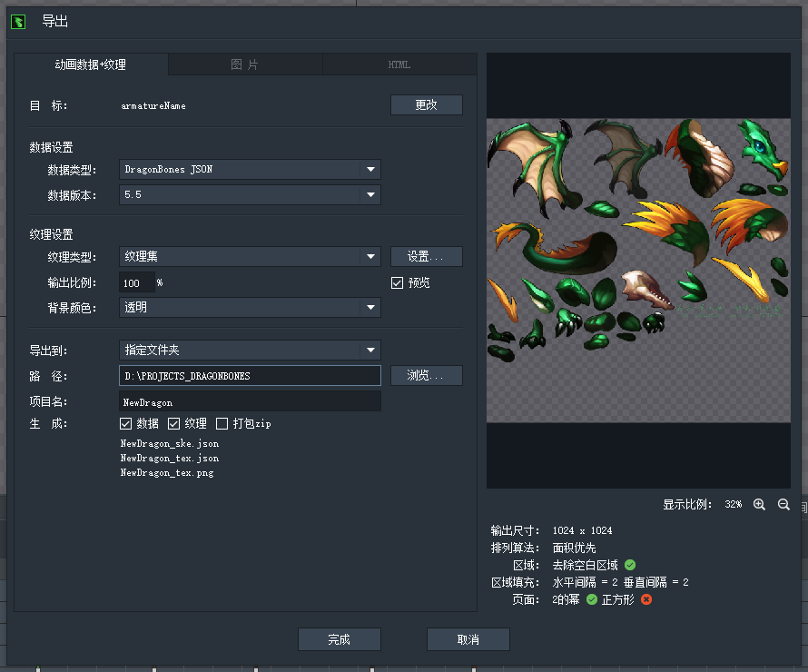Click the 面积优先 algorithm value
This screenshot has height=672, width=808.
point(574,548)
